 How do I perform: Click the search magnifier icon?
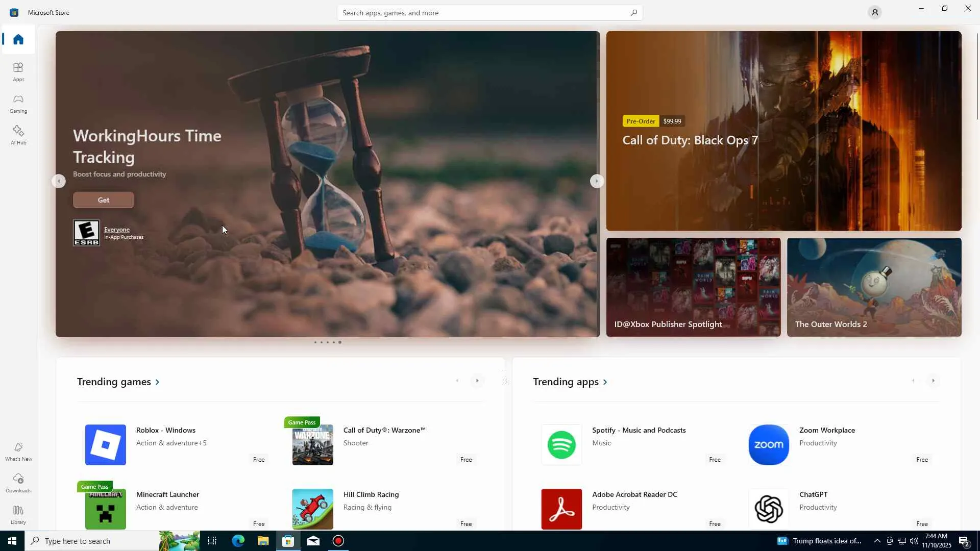coord(633,13)
